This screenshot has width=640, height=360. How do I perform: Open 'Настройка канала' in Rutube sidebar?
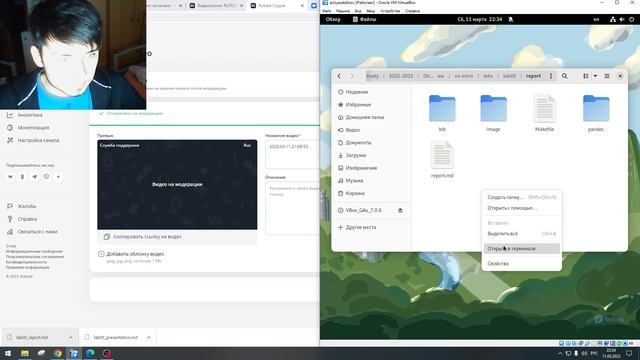[x=33, y=140]
